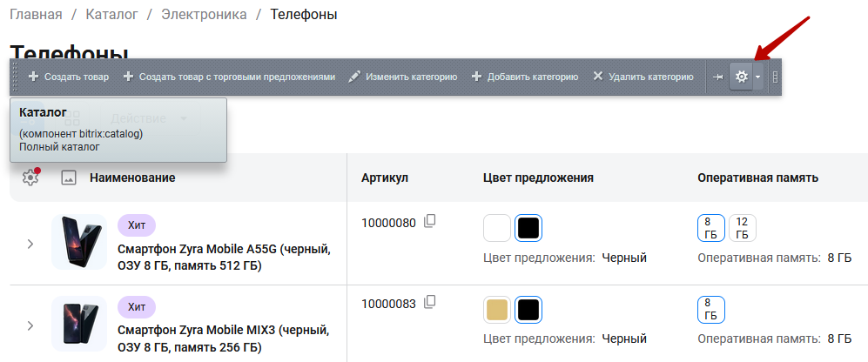Click 'Телефоны' breadcrumb item

tap(304, 15)
